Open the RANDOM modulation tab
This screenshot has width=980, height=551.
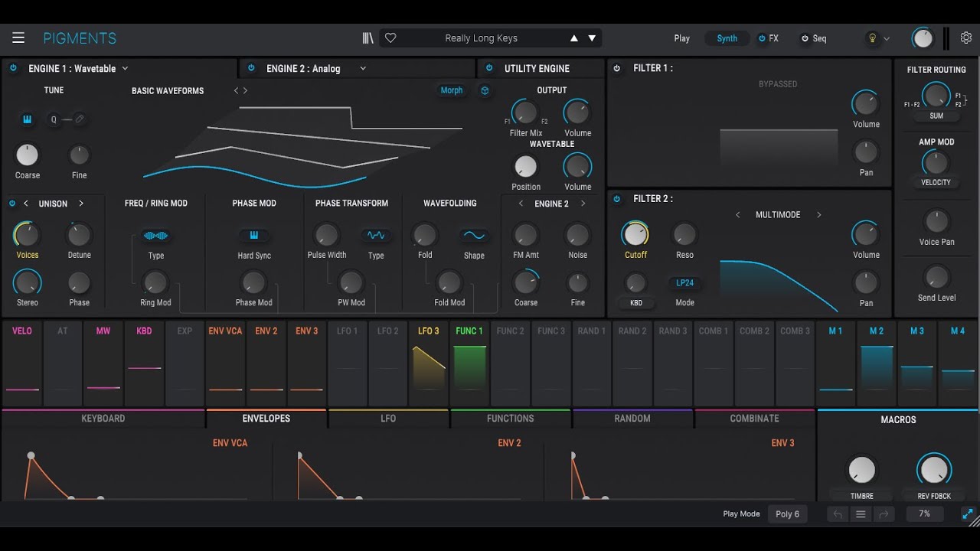(x=632, y=419)
